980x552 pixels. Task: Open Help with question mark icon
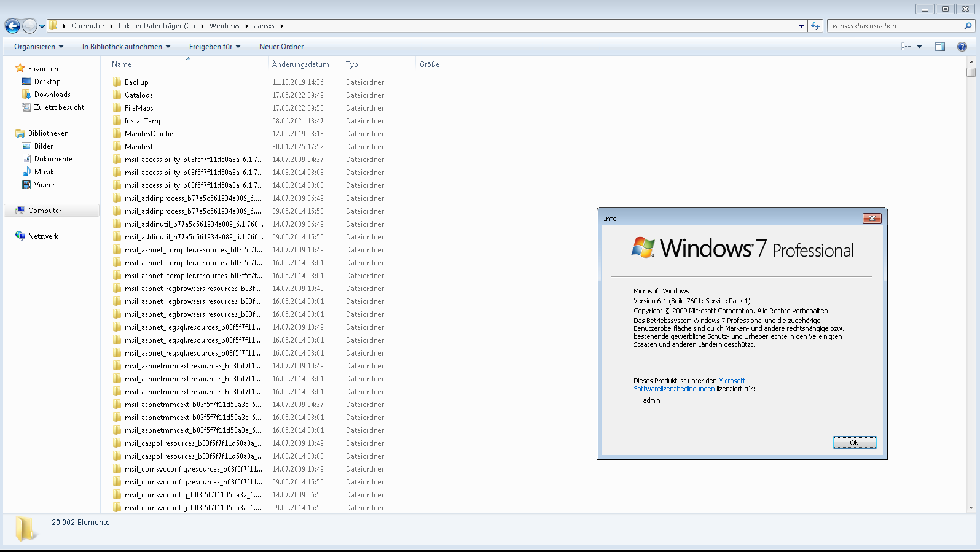coord(962,47)
